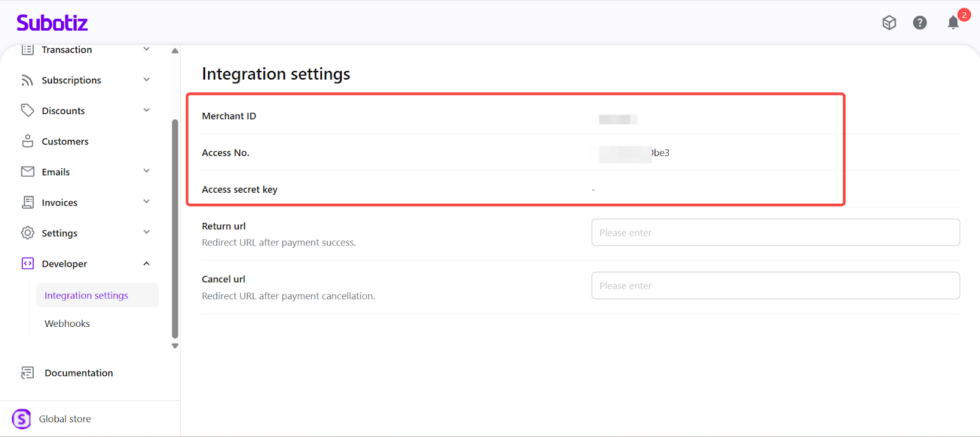Expand the Invoices section chevron

point(146,202)
